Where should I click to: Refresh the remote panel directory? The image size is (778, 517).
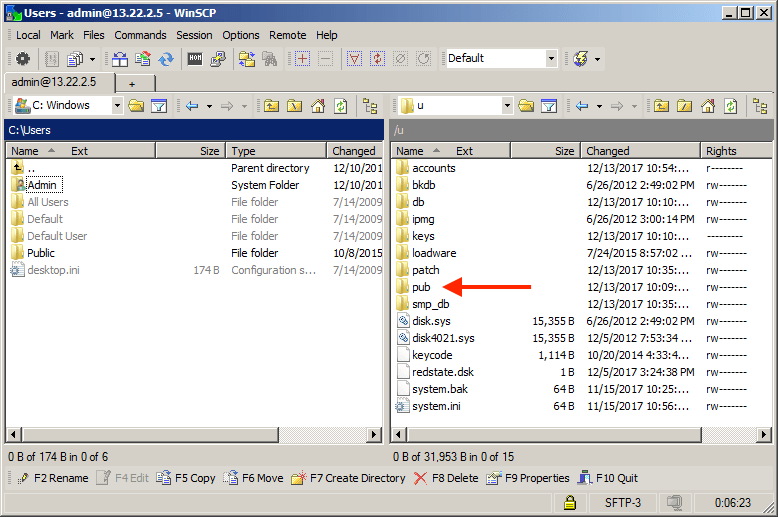click(x=730, y=106)
